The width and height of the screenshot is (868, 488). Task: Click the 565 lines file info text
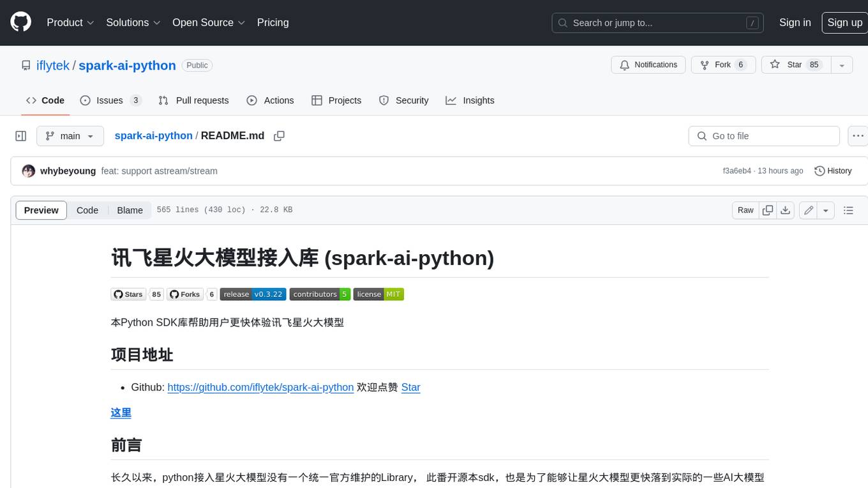[225, 210]
